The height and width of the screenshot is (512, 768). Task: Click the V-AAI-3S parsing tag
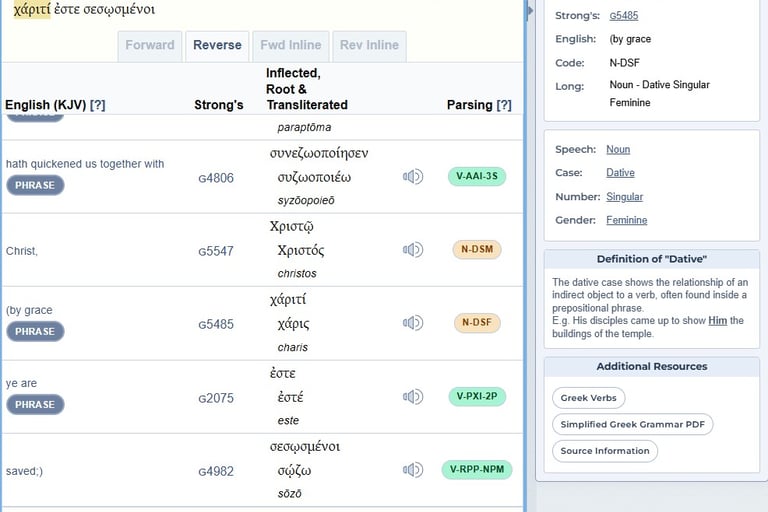477,177
